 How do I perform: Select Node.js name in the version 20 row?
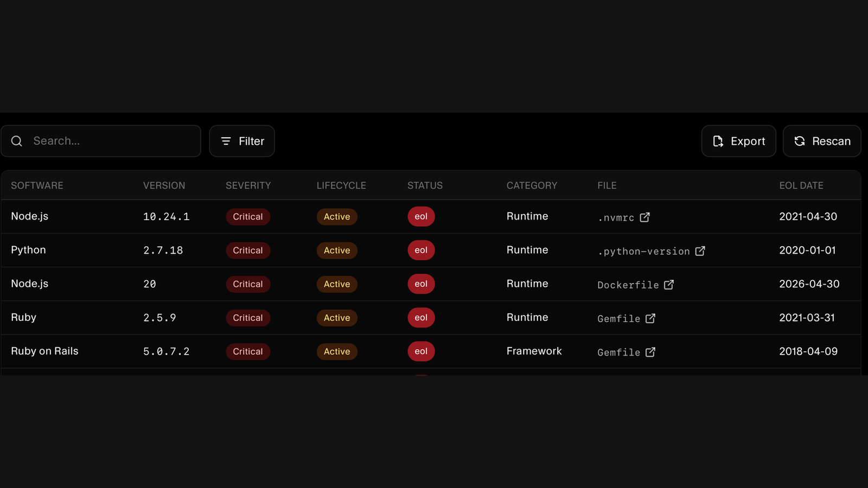tap(30, 284)
